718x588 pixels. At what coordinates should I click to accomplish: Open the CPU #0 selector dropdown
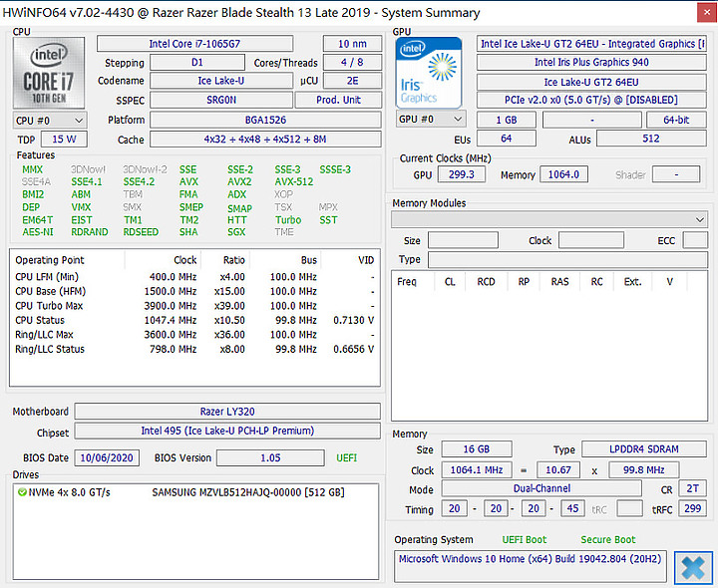(50, 121)
